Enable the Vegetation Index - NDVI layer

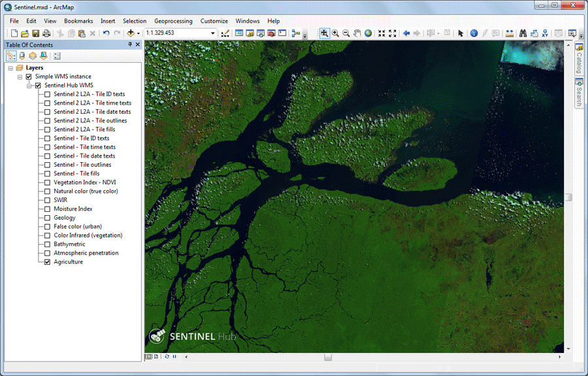coord(47,182)
